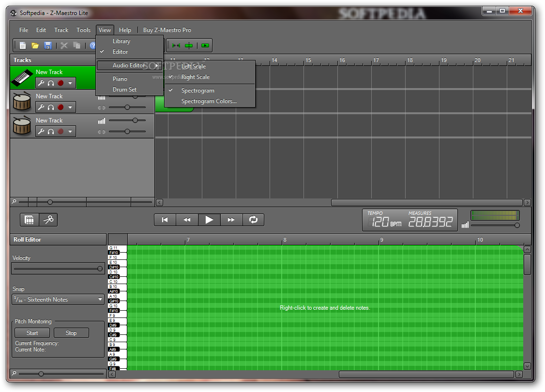Adjust the master volume slider
This screenshot has height=392, width=545.
point(495,225)
